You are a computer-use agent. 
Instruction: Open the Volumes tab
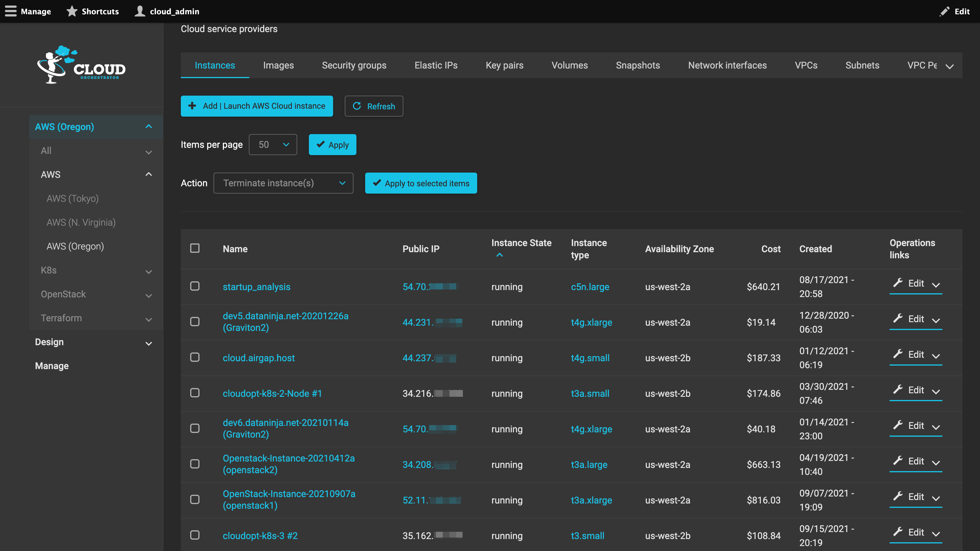570,65
